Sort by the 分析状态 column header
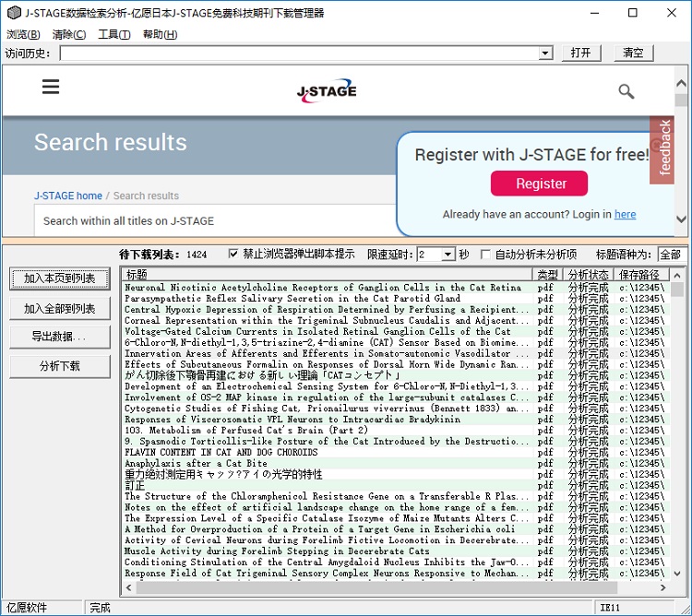Viewport: 692px width, 616px height. click(589, 275)
